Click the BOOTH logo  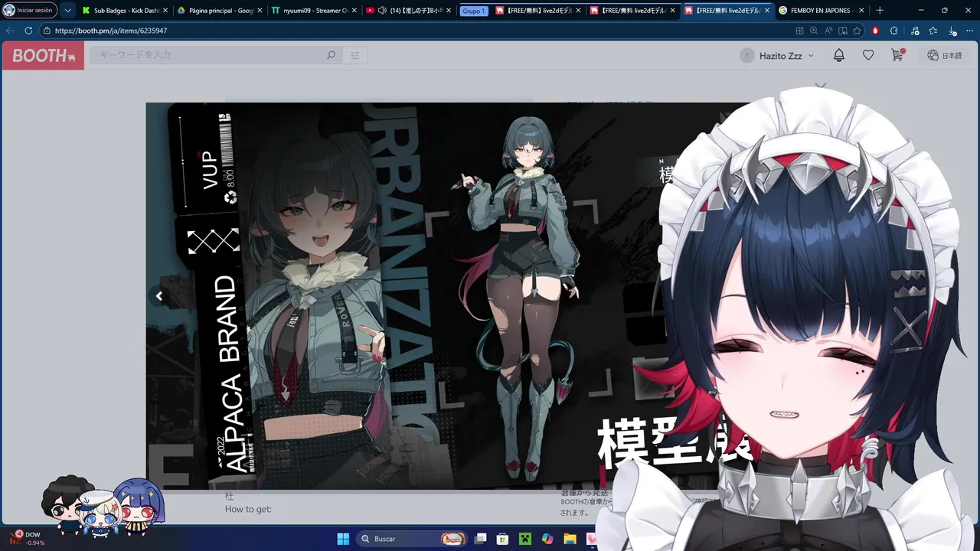(43, 56)
